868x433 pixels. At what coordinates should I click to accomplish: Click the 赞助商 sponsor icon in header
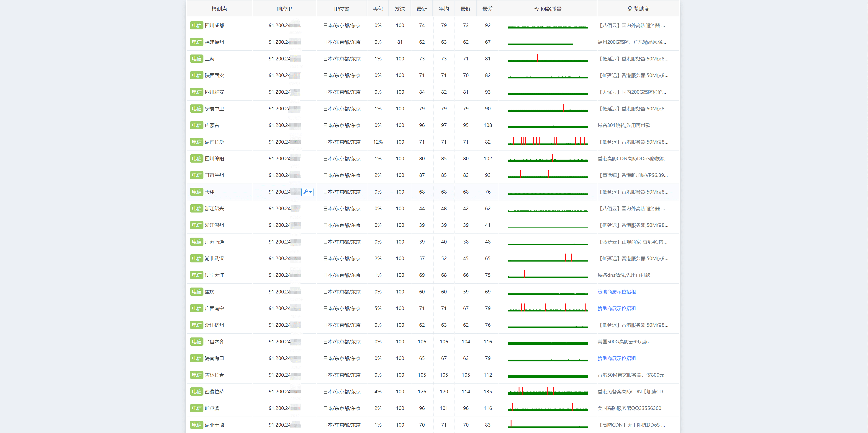[x=629, y=9]
